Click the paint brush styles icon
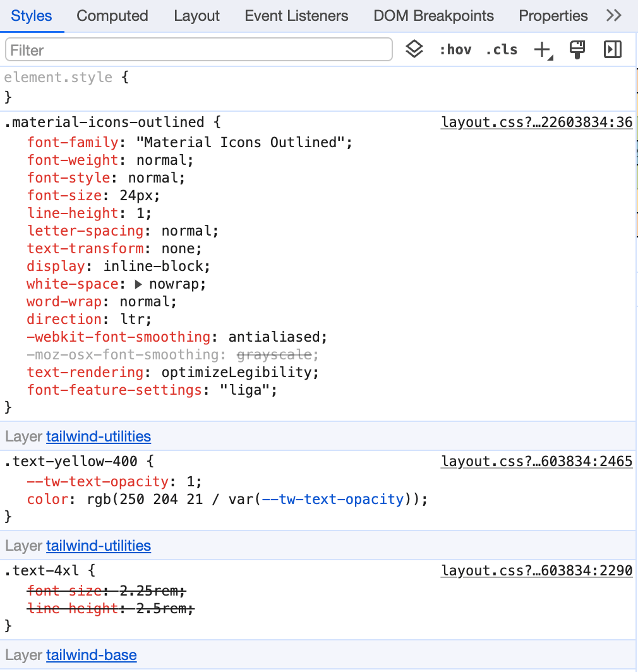The image size is (638, 672). click(x=577, y=49)
